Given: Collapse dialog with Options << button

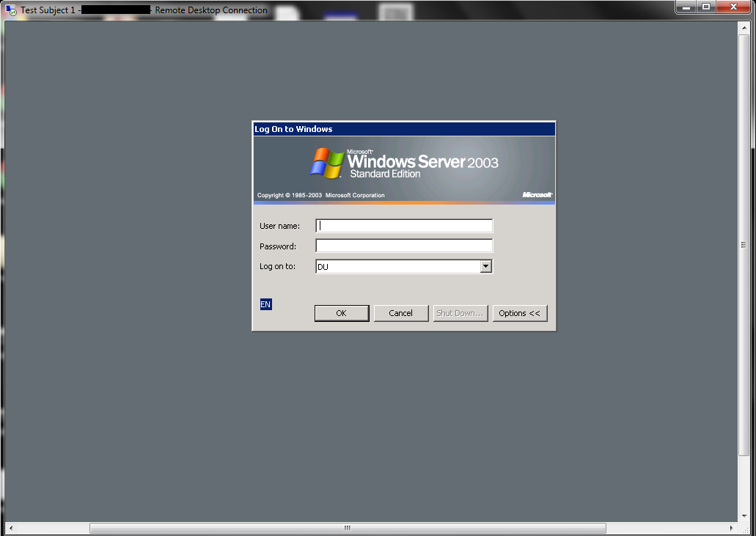Looking at the screenshot, I should click(520, 313).
